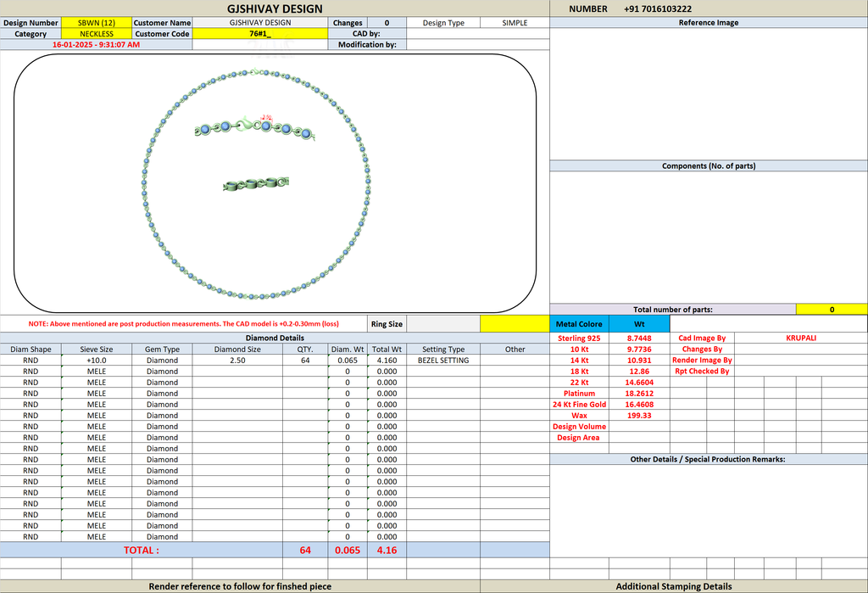The image size is (868, 593).
Task: Select Diam. Wt value 0.065 in first row
Action: tap(348, 361)
